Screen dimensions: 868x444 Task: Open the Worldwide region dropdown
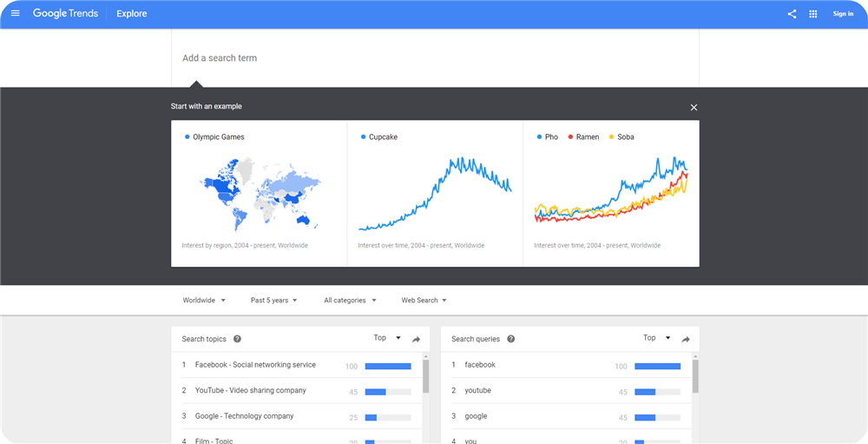(x=204, y=301)
